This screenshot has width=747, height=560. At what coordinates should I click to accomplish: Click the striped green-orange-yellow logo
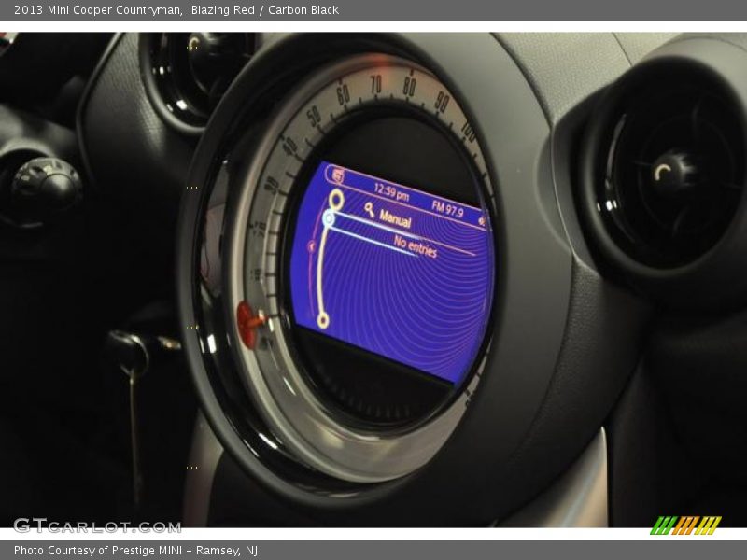pos(685,525)
